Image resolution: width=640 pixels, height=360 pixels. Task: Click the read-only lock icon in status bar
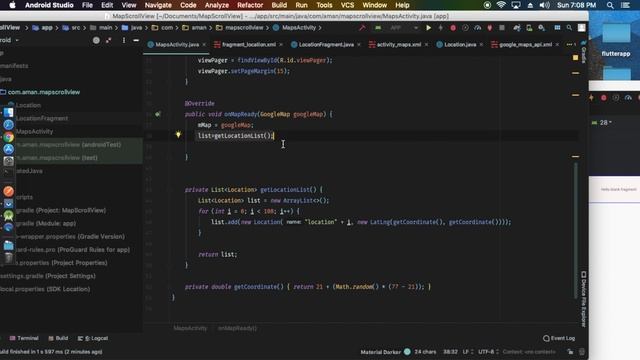(570, 352)
